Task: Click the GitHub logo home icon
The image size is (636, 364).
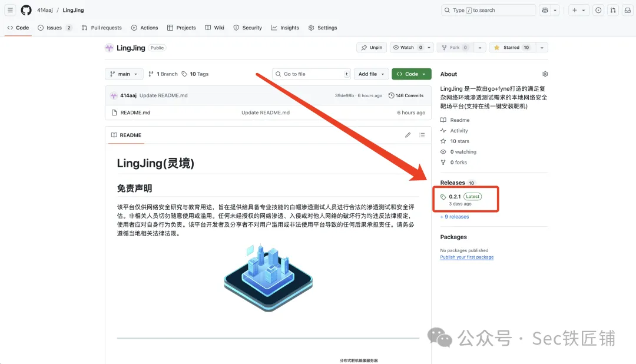Action: click(x=26, y=10)
